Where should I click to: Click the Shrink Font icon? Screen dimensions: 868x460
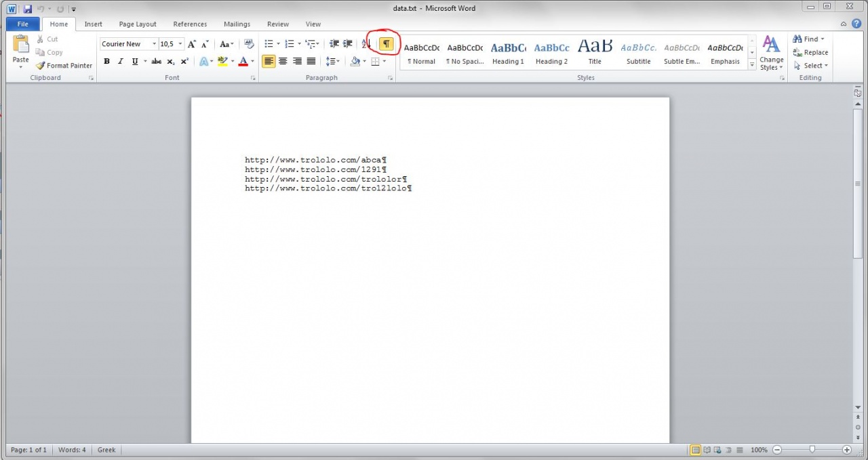(x=205, y=44)
